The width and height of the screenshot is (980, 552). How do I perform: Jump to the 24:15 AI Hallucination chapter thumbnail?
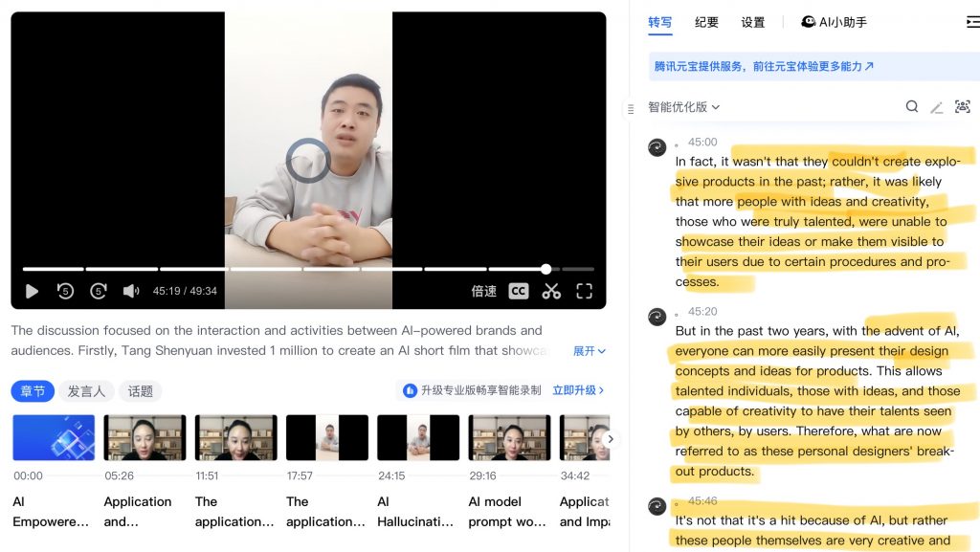click(x=418, y=438)
